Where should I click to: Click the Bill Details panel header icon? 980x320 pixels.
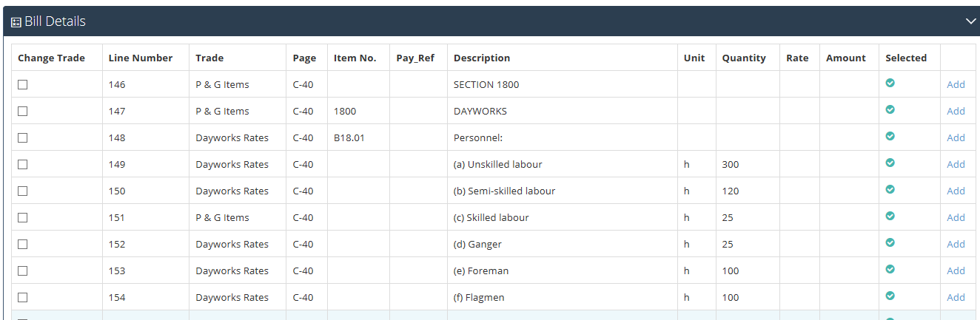pos(16,22)
